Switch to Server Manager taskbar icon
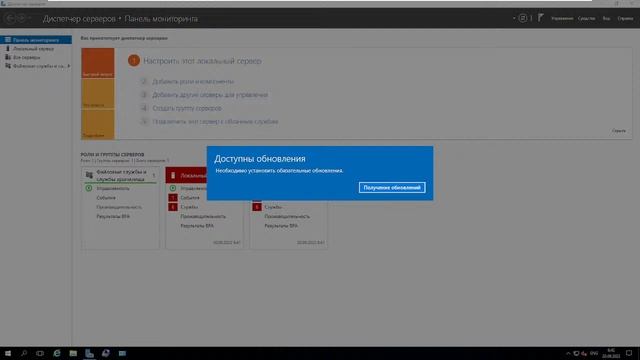The width and height of the screenshot is (640, 360). click(89, 353)
